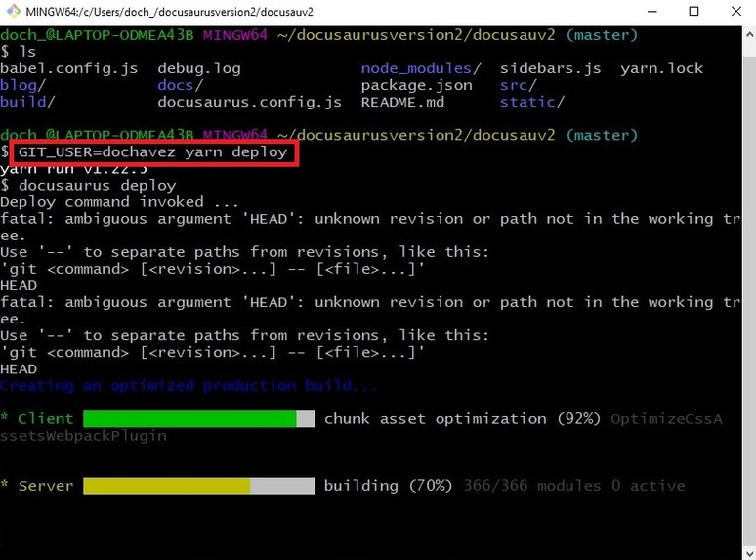Click the blog/ directory name
This screenshot has height=560, width=756.
pos(23,85)
